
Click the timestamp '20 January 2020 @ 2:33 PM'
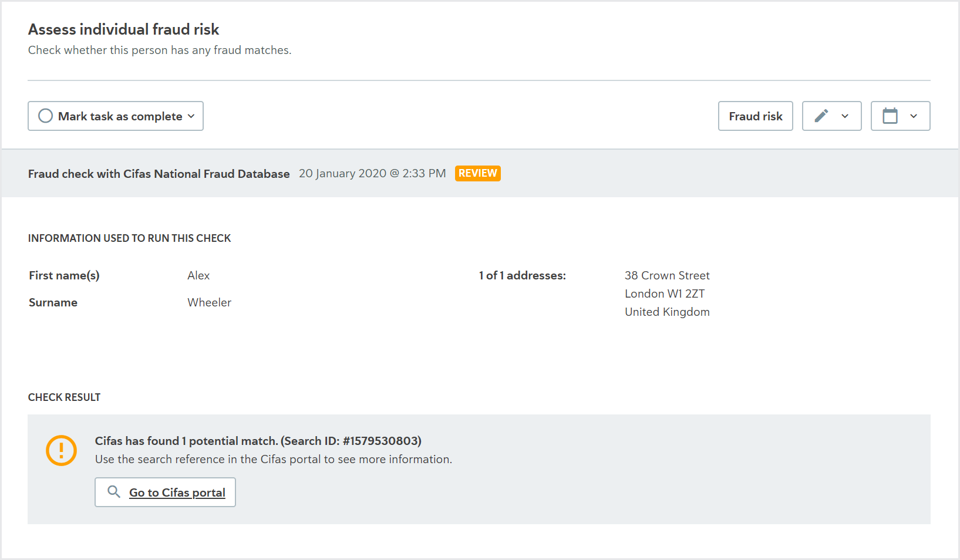[372, 173]
